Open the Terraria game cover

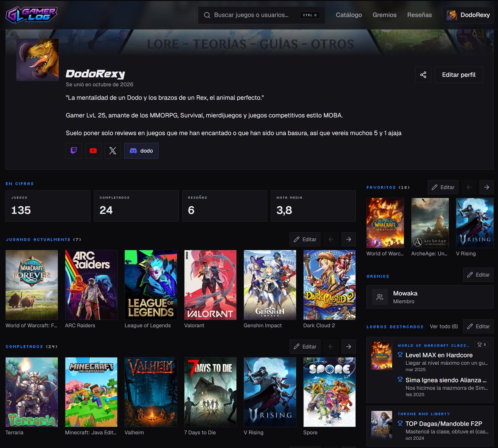(x=32, y=392)
